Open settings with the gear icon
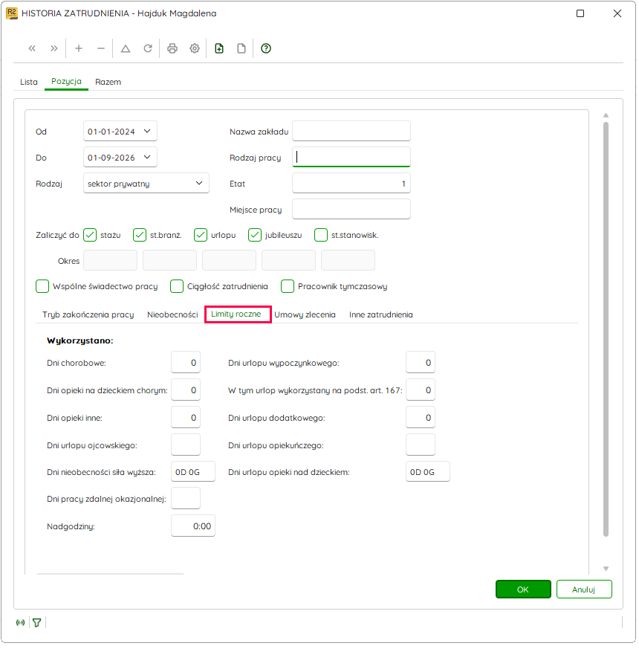Viewport: 639px width, 672px height. click(x=195, y=48)
